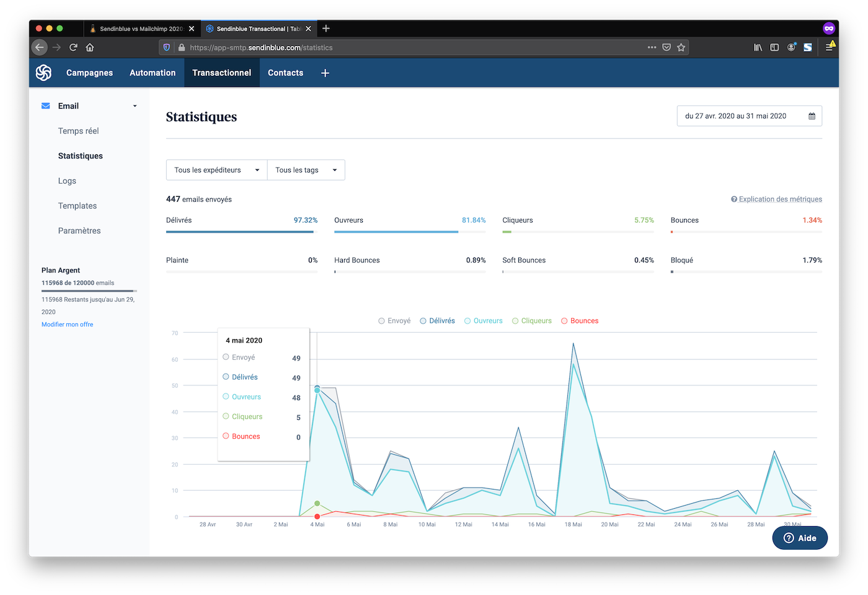868x595 pixels.
Task: Click the browser URL address field
Action: [x=409, y=47]
